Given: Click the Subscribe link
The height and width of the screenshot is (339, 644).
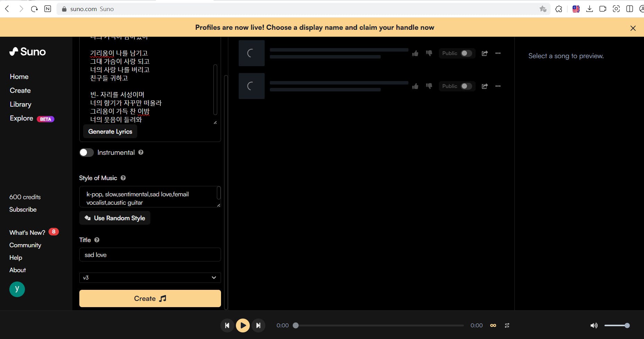Looking at the screenshot, I should 23,209.
